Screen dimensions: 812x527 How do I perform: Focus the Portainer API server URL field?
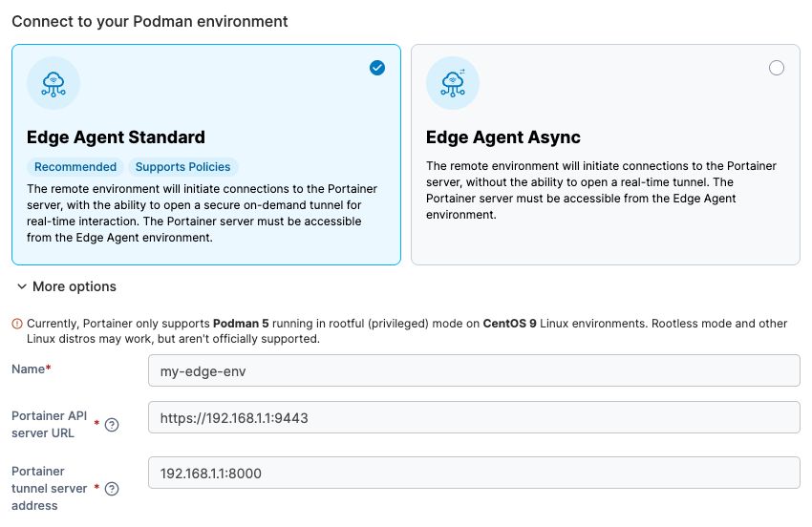point(474,417)
